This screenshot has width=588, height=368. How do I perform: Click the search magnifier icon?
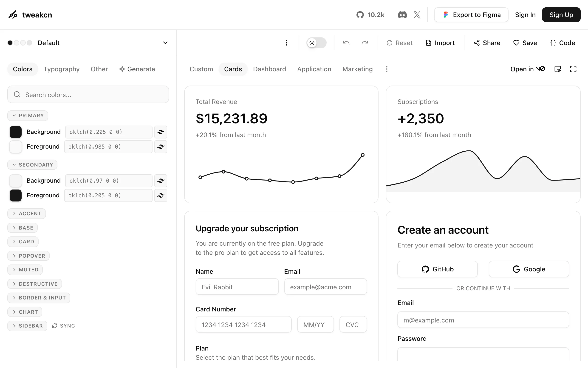click(17, 95)
